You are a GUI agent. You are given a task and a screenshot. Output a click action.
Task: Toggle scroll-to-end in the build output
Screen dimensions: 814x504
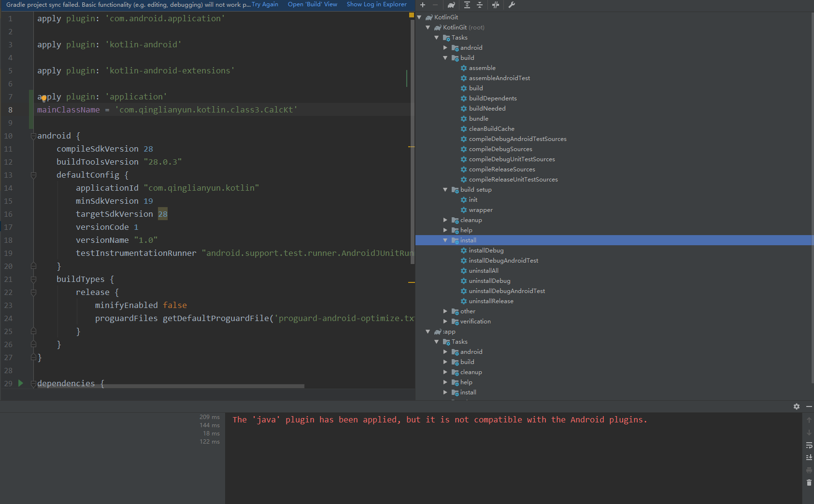[x=809, y=457]
